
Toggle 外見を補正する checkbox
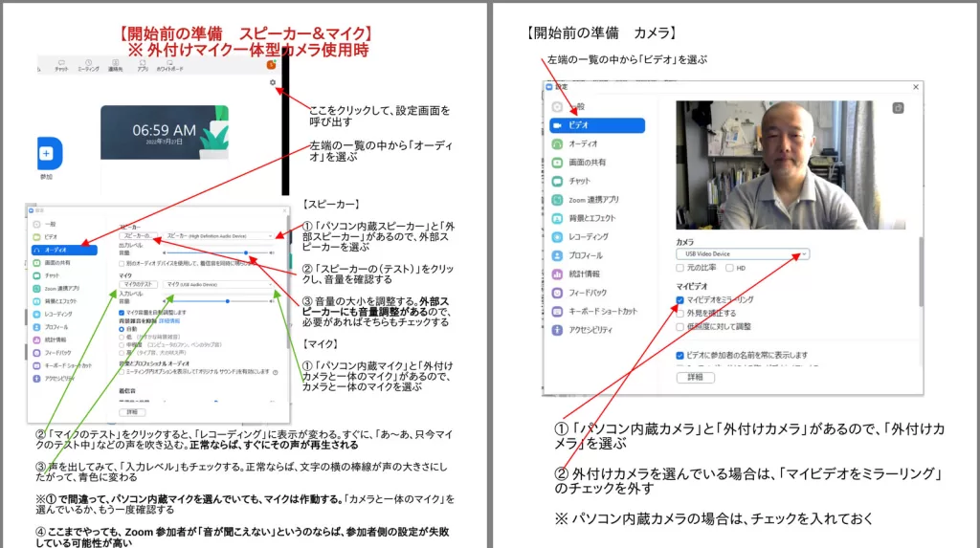coord(680,314)
